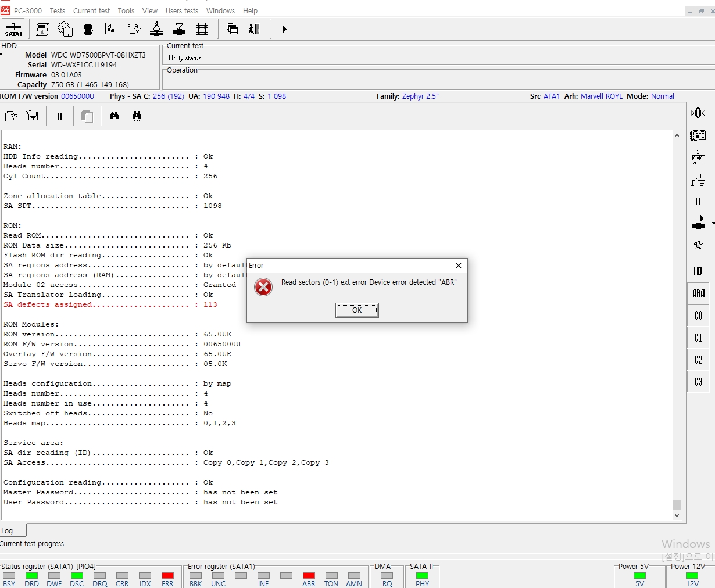
Task: Toggle the C0 copy button
Action: pyautogui.click(x=698, y=315)
